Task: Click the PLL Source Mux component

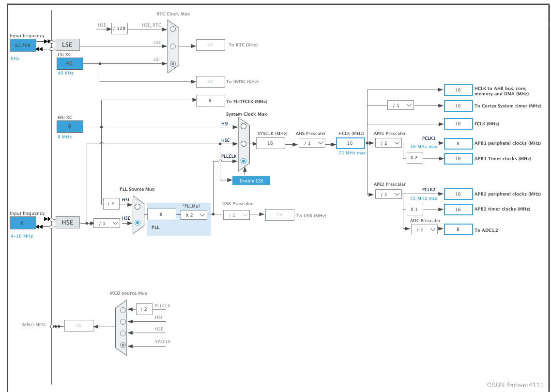Action: (x=138, y=215)
